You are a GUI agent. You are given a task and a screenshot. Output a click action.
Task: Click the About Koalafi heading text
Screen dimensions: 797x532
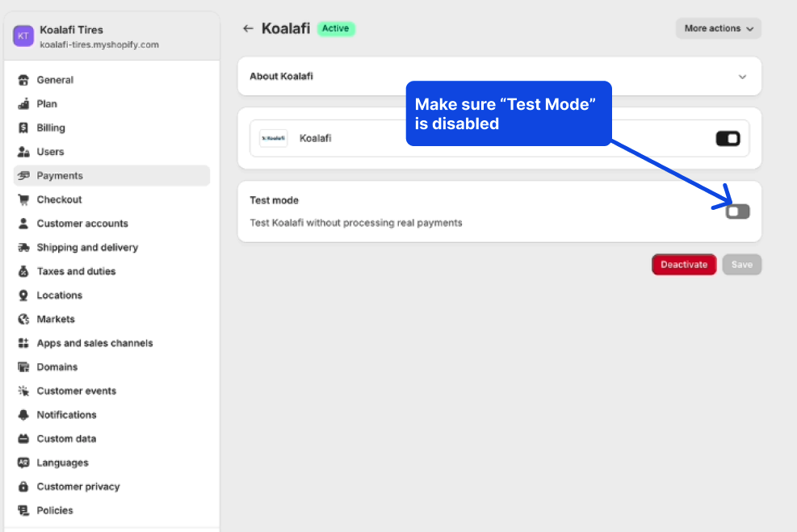point(281,76)
